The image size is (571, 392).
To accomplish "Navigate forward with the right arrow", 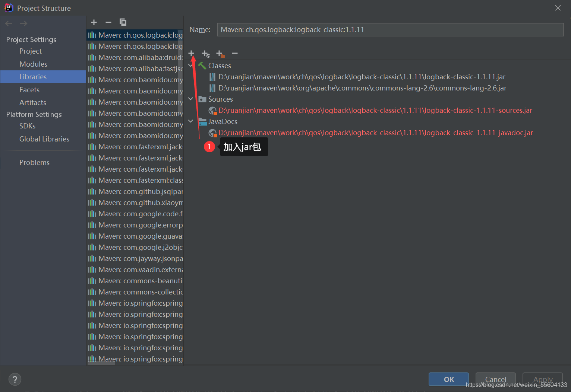I will [x=23, y=23].
